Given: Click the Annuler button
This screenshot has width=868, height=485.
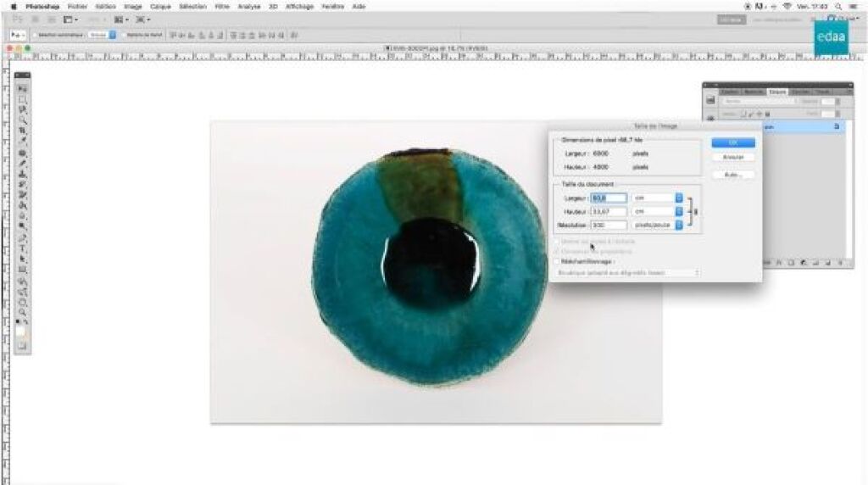Looking at the screenshot, I should 733,158.
